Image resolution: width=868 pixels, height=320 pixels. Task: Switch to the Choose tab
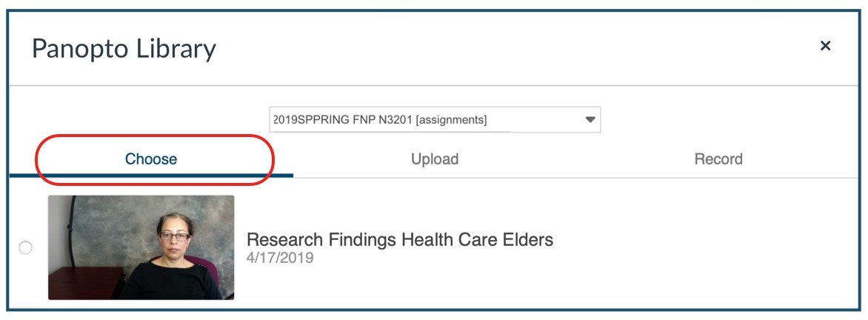pos(151,159)
